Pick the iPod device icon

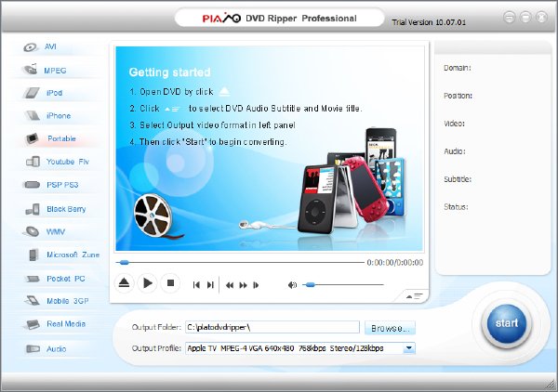coord(32,93)
